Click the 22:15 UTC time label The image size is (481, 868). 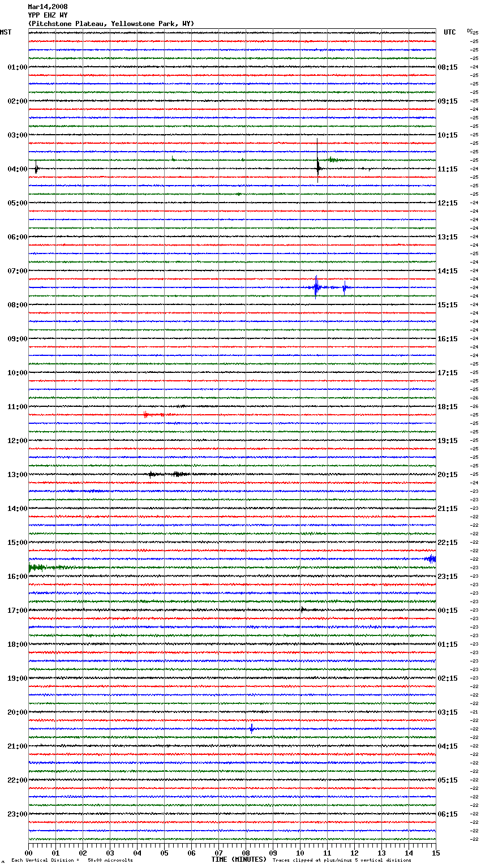click(x=448, y=543)
